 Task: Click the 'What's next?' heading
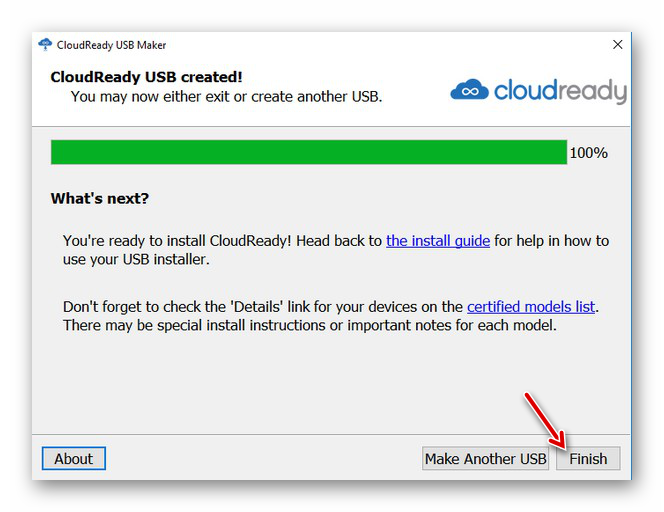(100, 198)
